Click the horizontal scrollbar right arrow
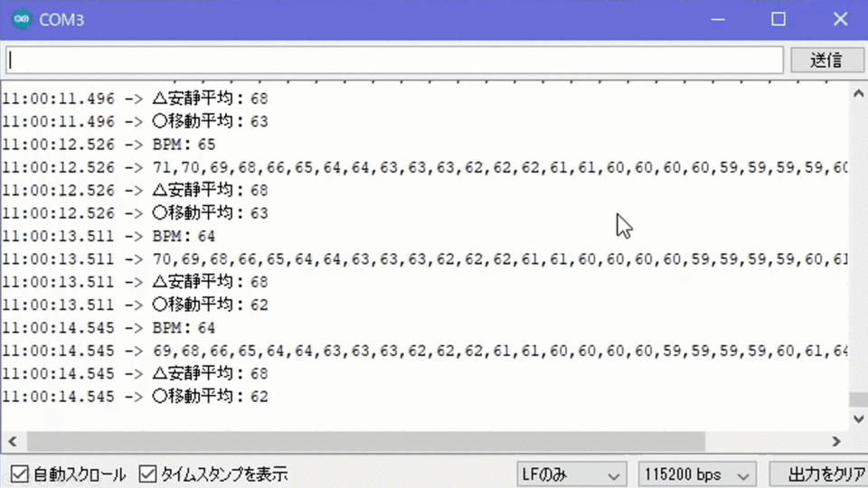The height and width of the screenshot is (488, 868). coord(836,442)
